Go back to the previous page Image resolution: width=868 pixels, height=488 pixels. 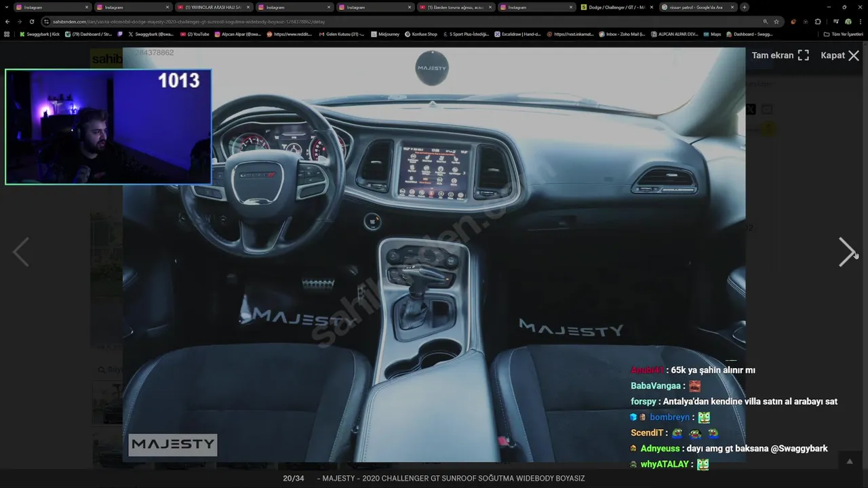pyautogui.click(x=7, y=22)
